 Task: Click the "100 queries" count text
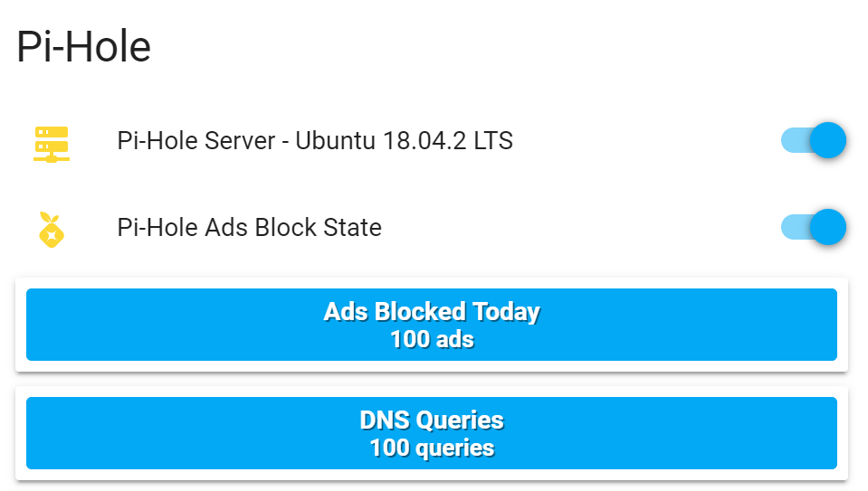[432, 448]
